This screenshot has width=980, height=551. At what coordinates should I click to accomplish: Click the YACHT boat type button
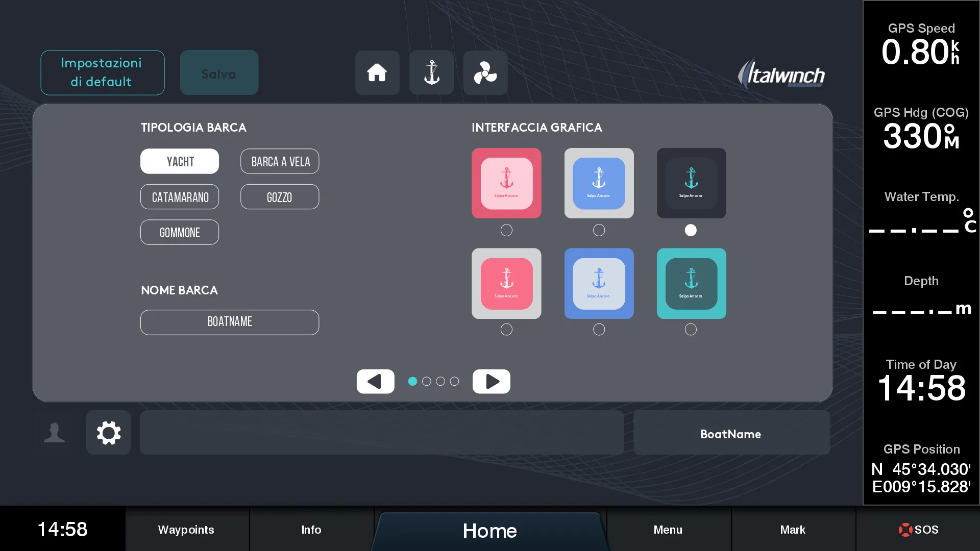[x=180, y=161]
